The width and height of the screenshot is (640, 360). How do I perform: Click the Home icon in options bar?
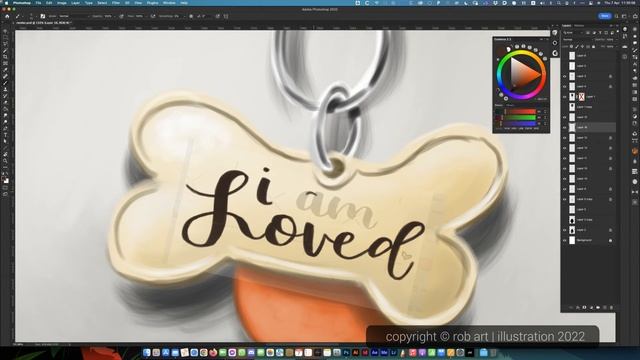7,16
